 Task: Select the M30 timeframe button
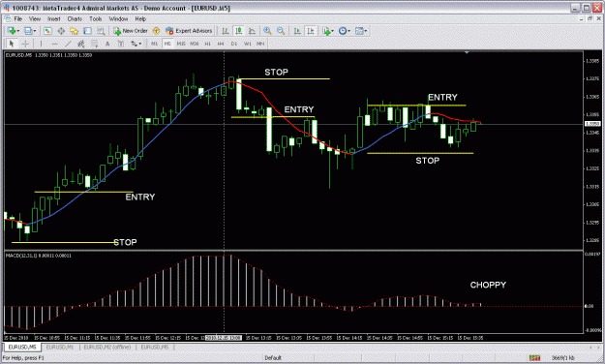coord(194,44)
